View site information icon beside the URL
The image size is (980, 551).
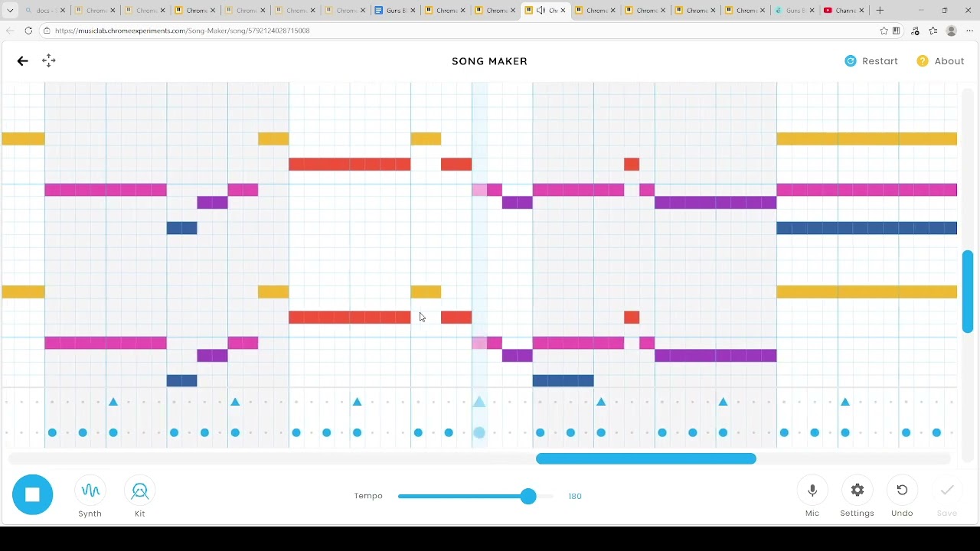[x=47, y=31]
